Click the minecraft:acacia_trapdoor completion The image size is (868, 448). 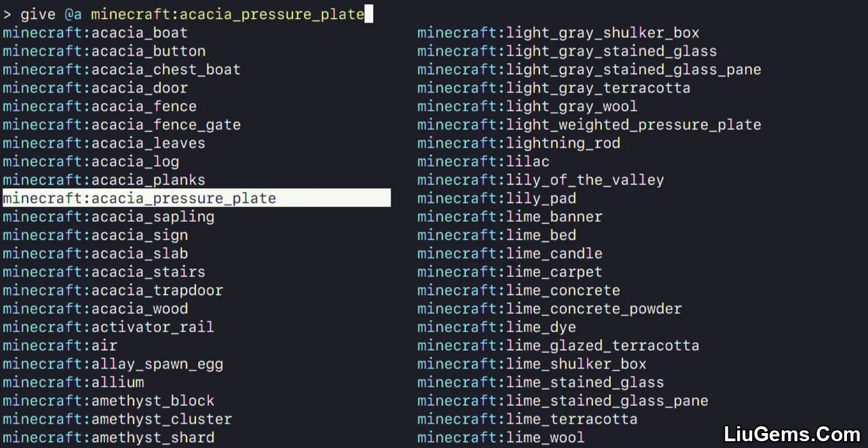click(113, 290)
